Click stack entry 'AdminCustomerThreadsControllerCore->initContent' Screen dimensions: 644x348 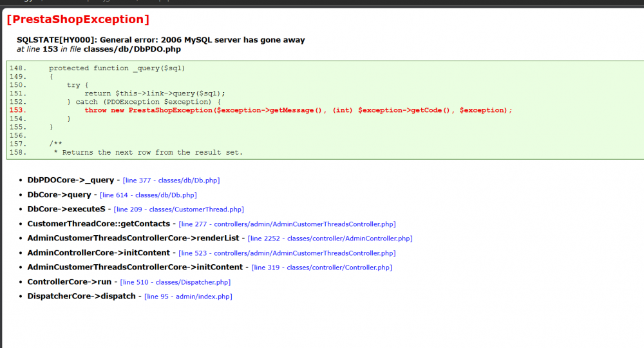[135, 267]
